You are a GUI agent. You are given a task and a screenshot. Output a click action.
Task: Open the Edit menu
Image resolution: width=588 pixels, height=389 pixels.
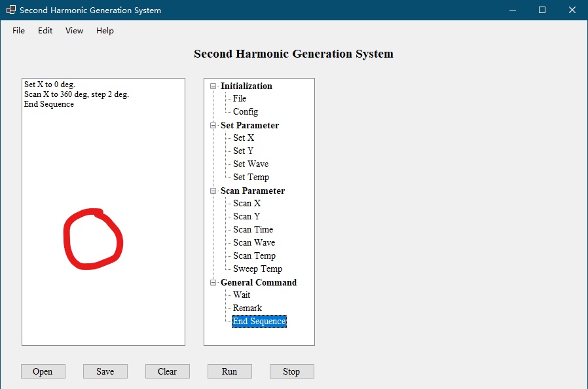pyautogui.click(x=45, y=31)
